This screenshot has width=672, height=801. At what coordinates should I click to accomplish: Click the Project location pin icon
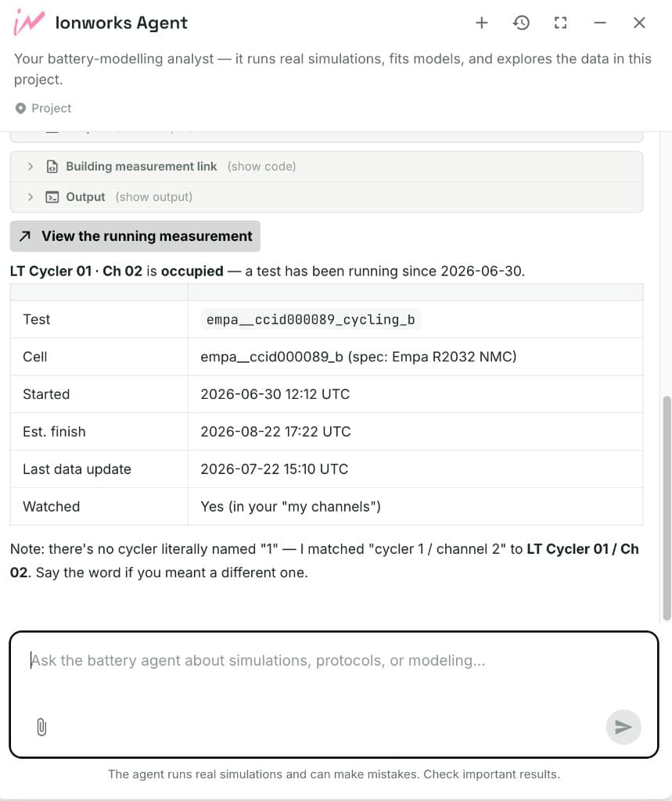[x=20, y=108]
